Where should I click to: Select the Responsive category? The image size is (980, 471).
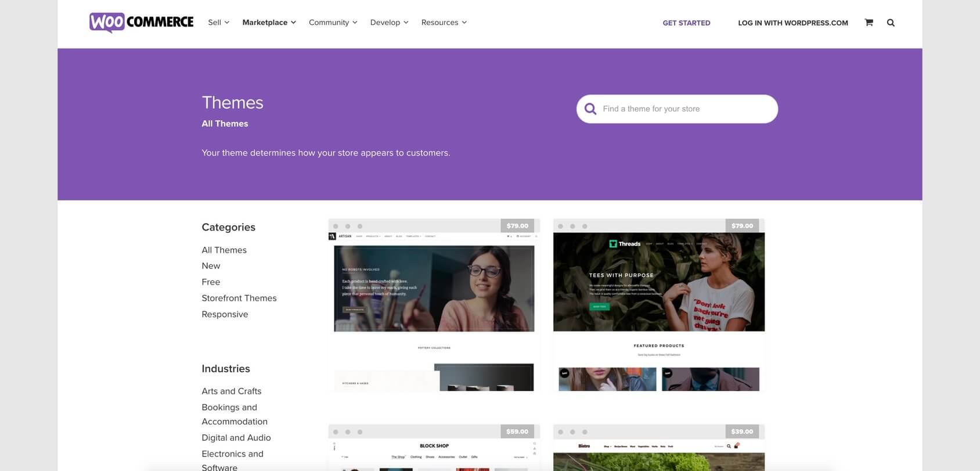click(x=225, y=314)
